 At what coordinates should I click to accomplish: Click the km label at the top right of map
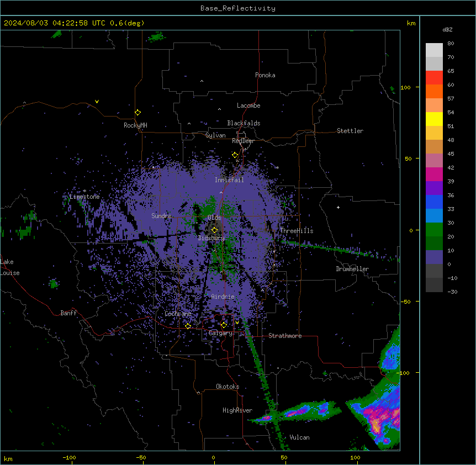click(411, 23)
